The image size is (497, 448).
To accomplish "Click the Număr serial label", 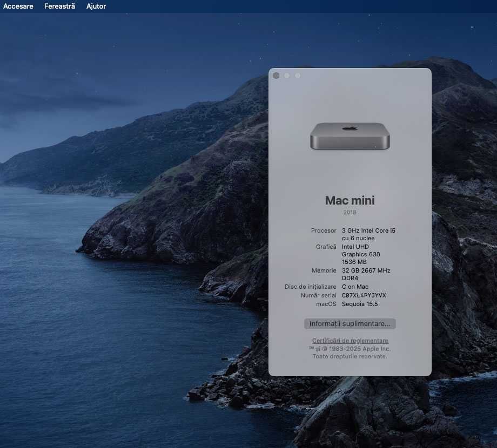I will (318, 295).
